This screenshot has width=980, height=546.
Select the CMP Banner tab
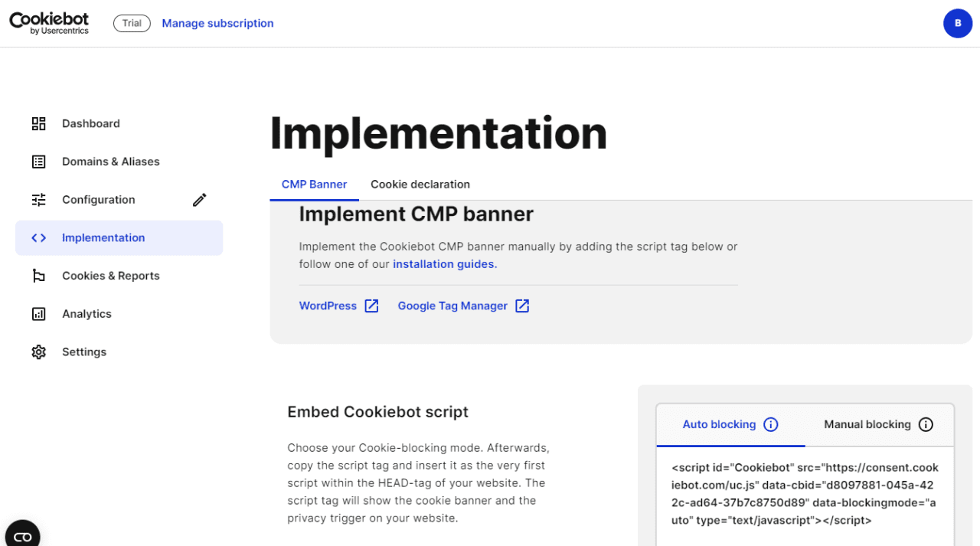click(x=314, y=184)
